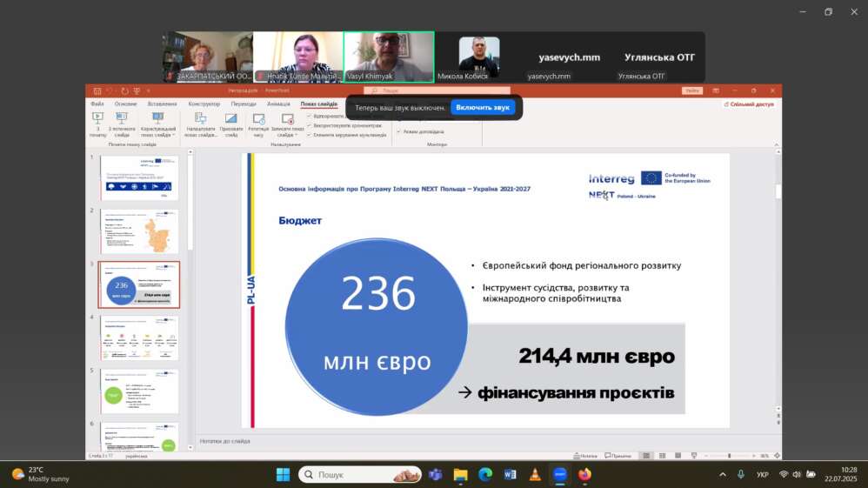This screenshot has height=488, width=868.
Task: Click fit slide to window icon
Action: click(778, 456)
